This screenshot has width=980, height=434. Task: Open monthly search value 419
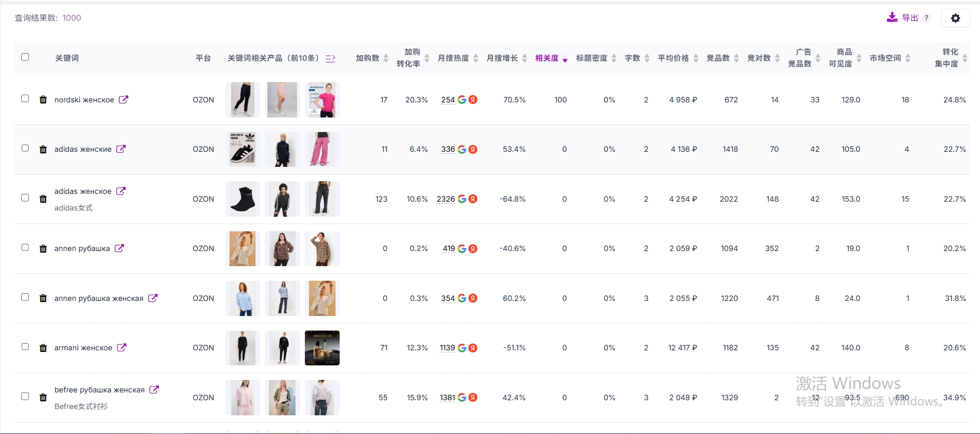tap(449, 248)
